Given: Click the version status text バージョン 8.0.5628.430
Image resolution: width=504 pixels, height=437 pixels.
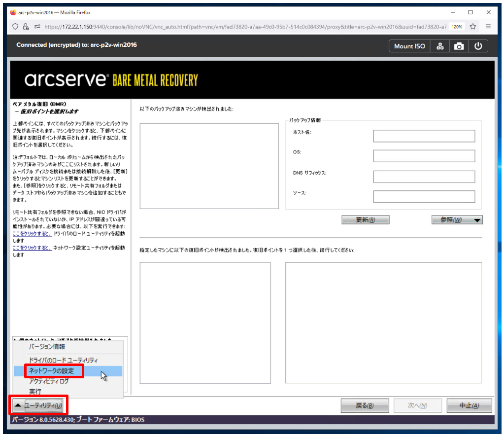Looking at the screenshot, I should pos(43,420).
